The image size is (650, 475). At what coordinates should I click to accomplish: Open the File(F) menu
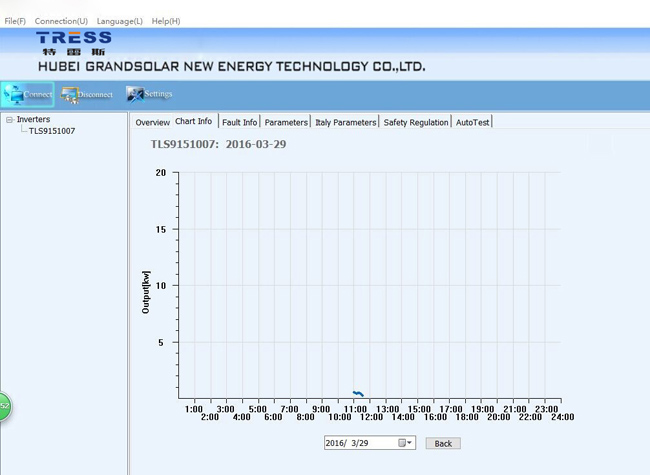[15, 21]
